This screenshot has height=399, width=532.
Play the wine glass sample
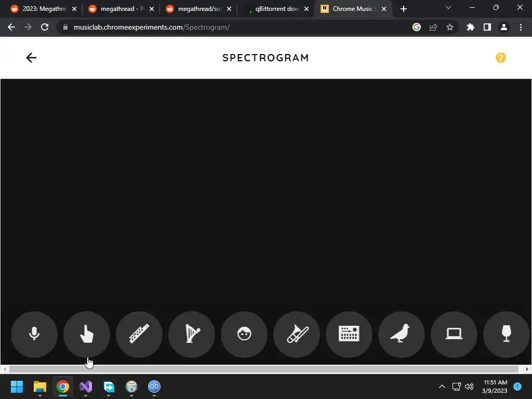(x=507, y=334)
